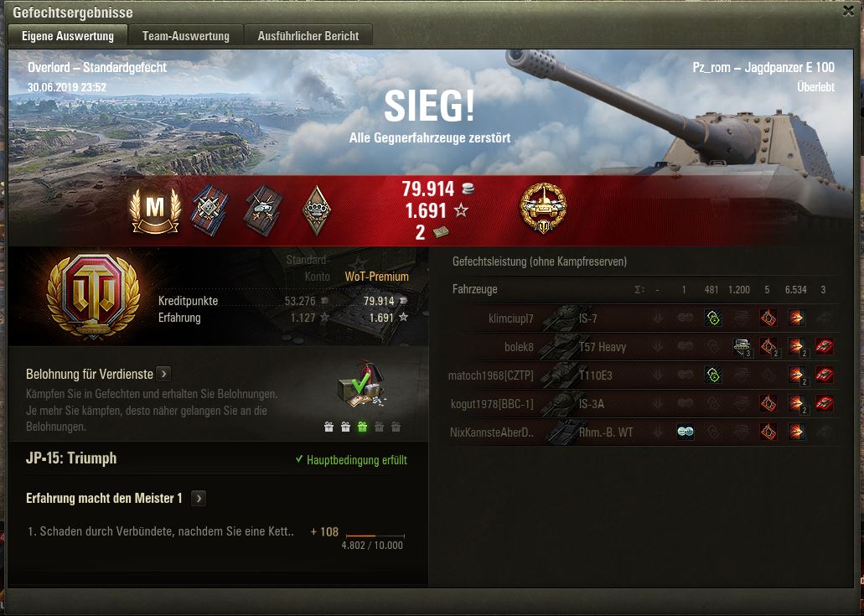Select the Eigene Auswertung tab
The image size is (864, 616).
[x=68, y=36]
